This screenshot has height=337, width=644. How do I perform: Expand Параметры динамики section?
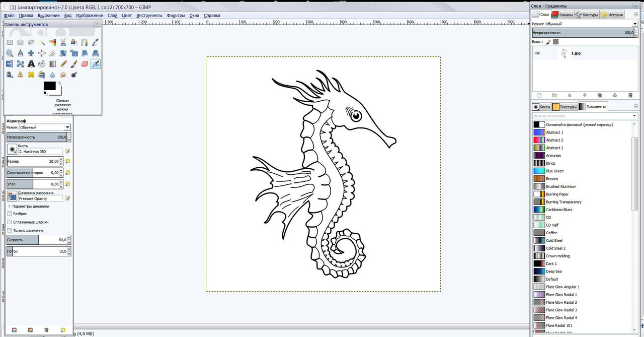tap(10, 206)
